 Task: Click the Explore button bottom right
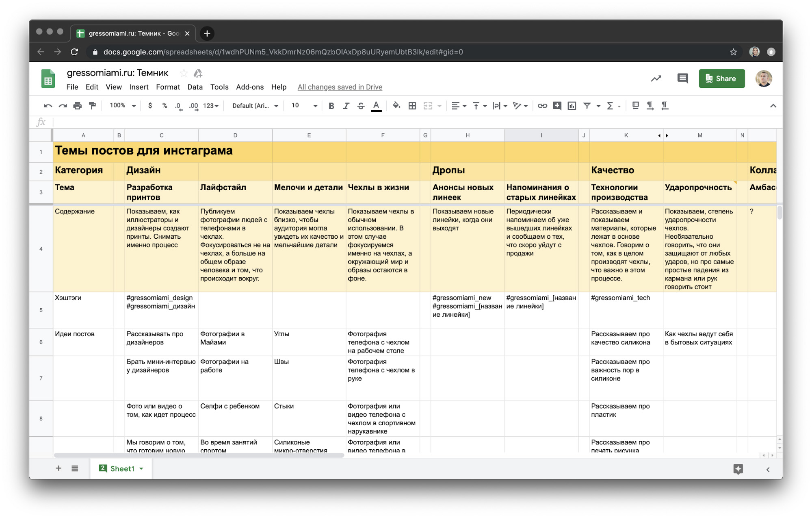738,469
